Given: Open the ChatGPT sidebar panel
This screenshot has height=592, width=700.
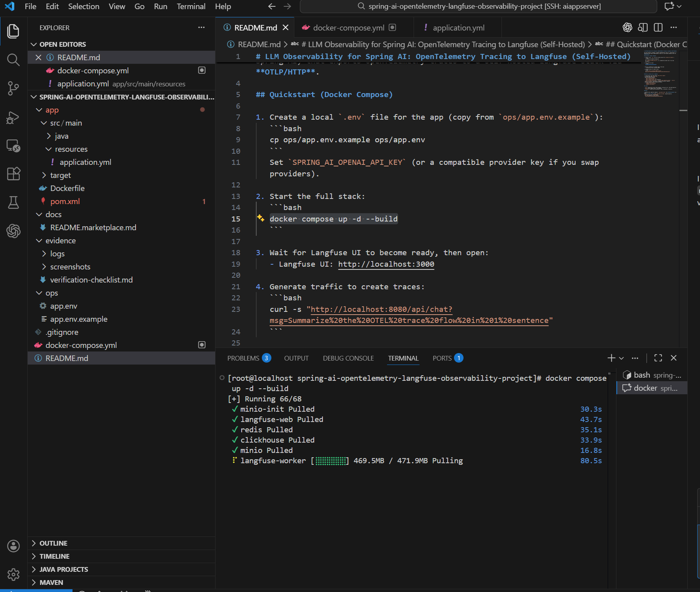Looking at the screenshot, I should pos(13,231).
